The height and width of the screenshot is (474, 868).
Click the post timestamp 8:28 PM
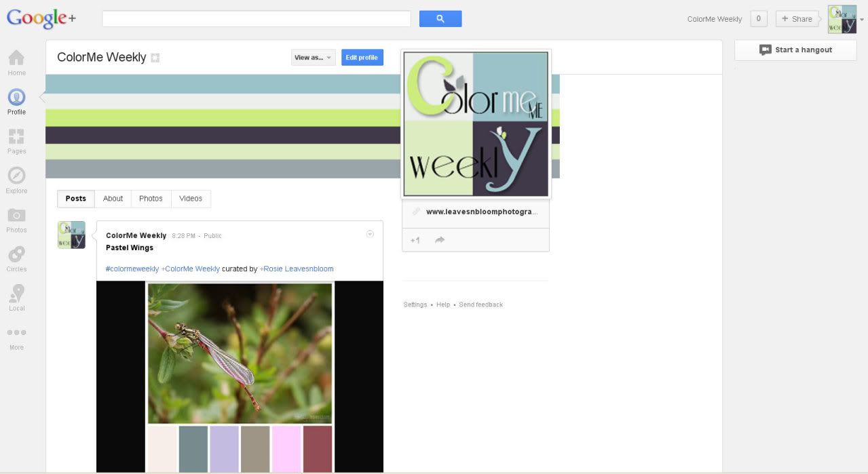coord(183,236)
